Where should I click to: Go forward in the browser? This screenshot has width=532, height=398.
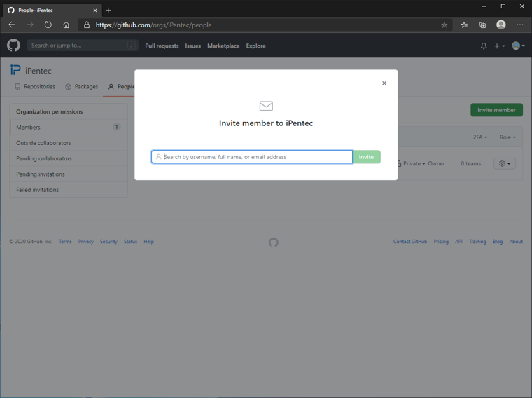pos(30,25)
